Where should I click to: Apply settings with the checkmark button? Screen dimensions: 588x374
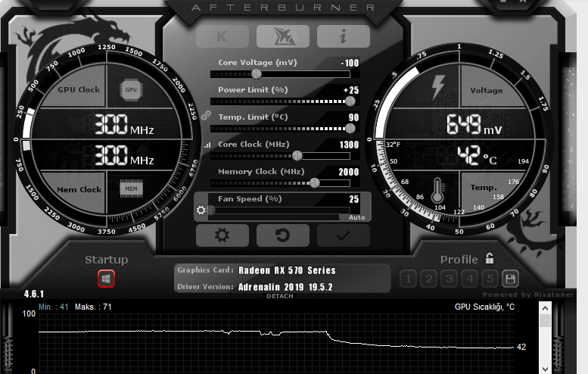click(x=343, y=235)
